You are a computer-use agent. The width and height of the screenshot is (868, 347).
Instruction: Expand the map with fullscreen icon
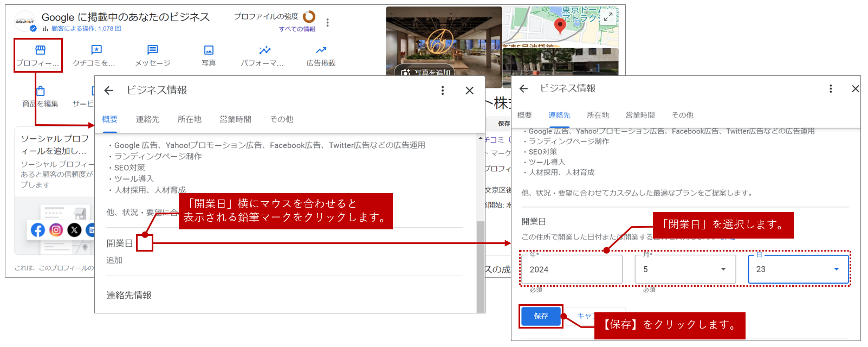pos(608,17)
